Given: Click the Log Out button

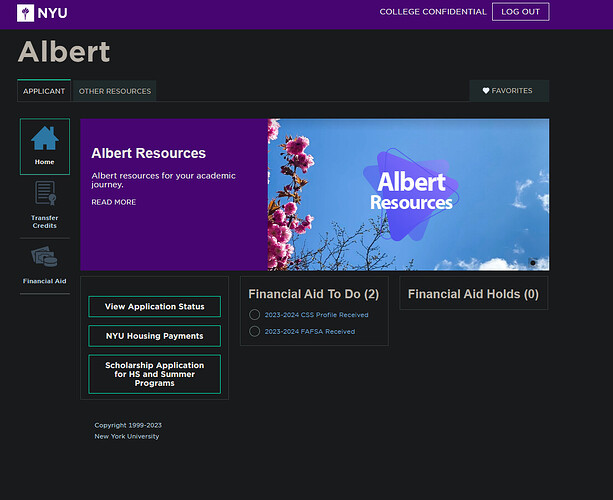Looking at the screenshot, I should coord(520,12).
